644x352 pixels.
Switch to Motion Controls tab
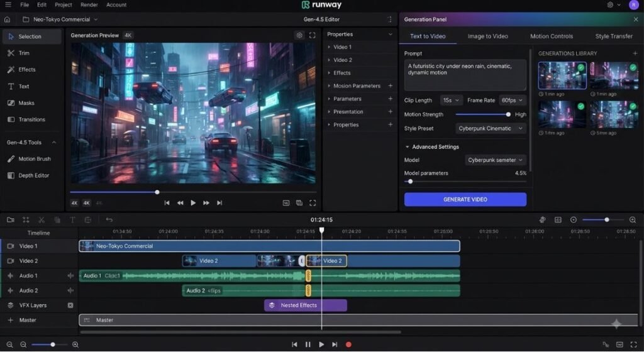click(x=551, y=36)
